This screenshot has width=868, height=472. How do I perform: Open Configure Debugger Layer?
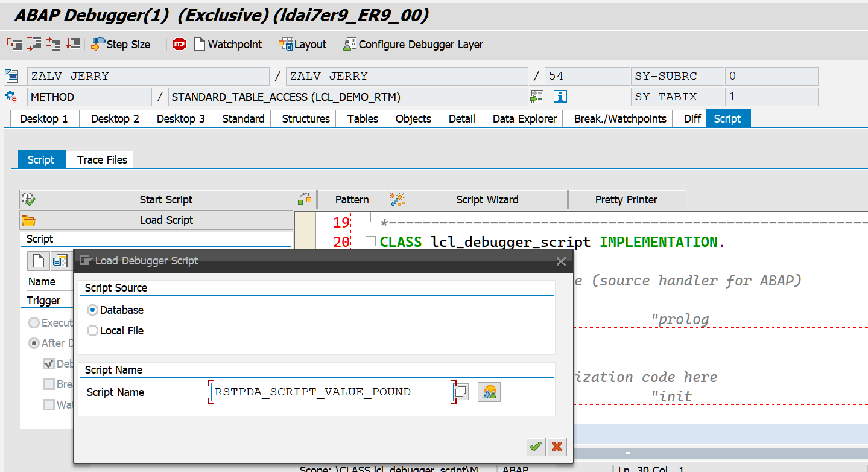coord(413,44)
